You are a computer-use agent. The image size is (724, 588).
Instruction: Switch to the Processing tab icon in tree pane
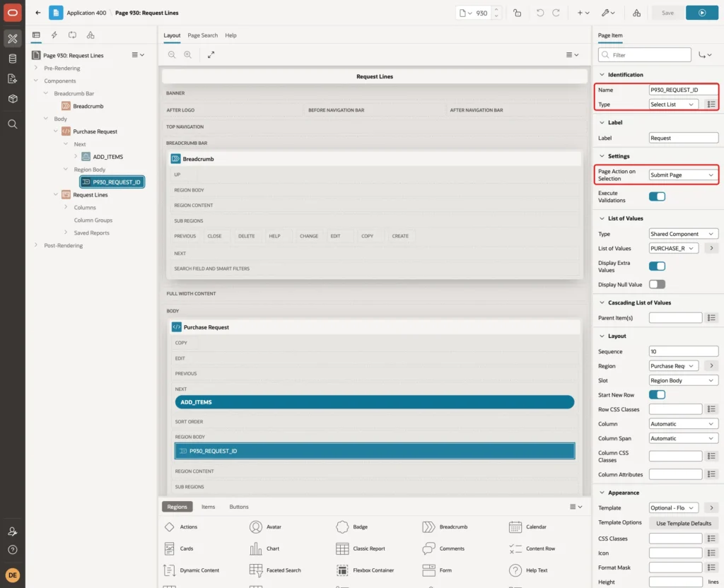tap(73, 35)
